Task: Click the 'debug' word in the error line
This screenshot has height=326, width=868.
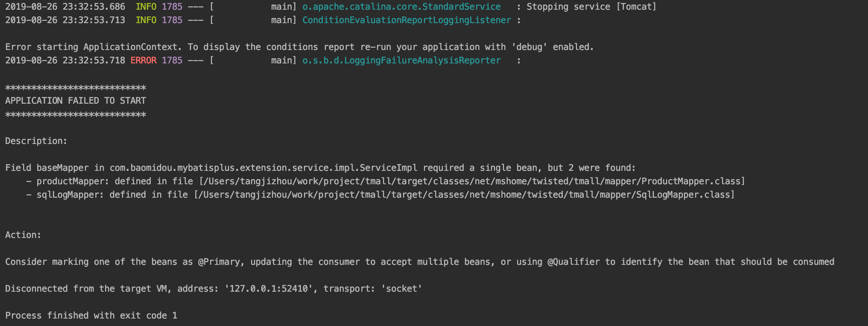Action: coord(529,47)
